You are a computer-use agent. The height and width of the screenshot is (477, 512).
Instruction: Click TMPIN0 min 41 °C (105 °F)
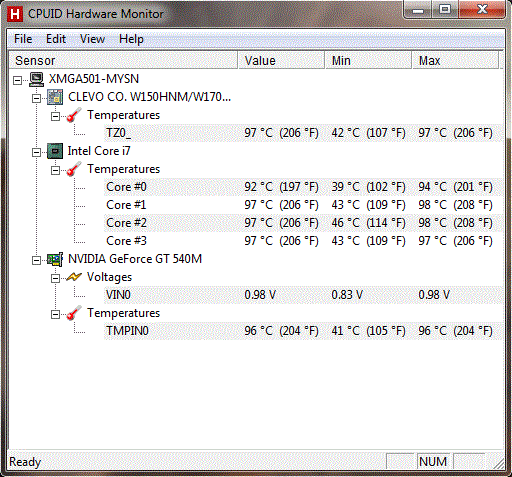pos(368,331)
